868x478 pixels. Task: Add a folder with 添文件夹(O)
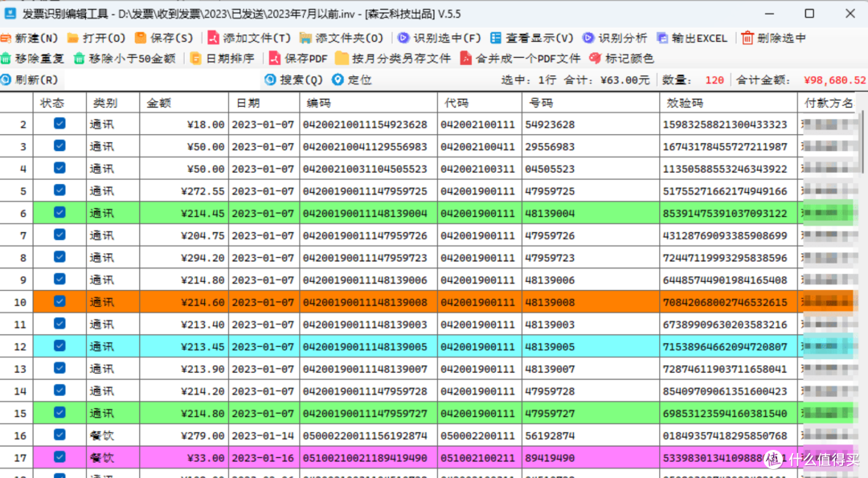point(341,39)
